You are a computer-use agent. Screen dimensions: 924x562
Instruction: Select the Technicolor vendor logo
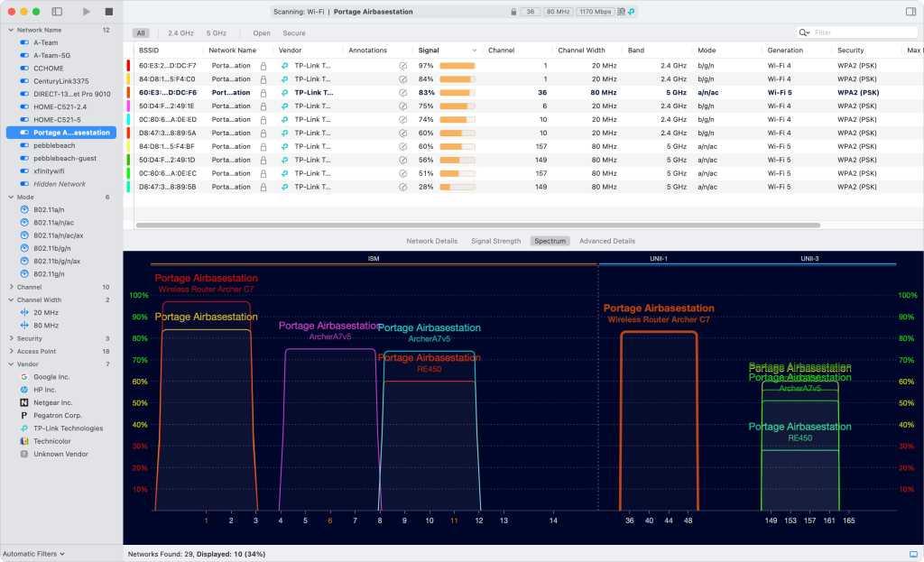click(x=24, y=441)
